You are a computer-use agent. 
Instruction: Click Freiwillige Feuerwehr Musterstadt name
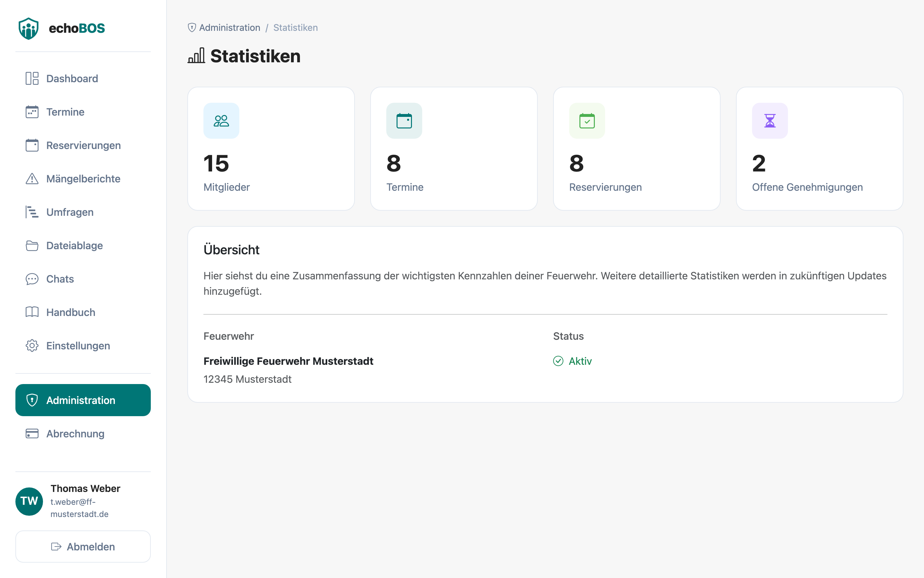tap(288, 361)
